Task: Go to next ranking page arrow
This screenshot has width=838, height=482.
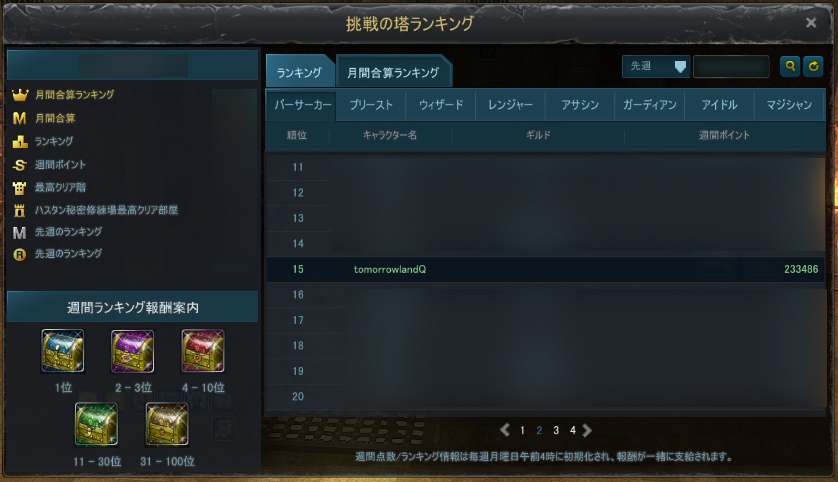Action: pos(587,430)
